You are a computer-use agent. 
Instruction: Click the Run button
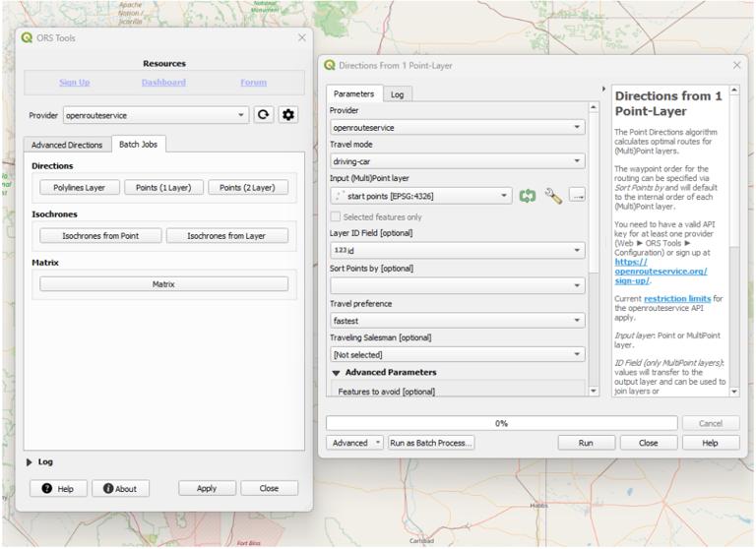(x=587, y=443)
